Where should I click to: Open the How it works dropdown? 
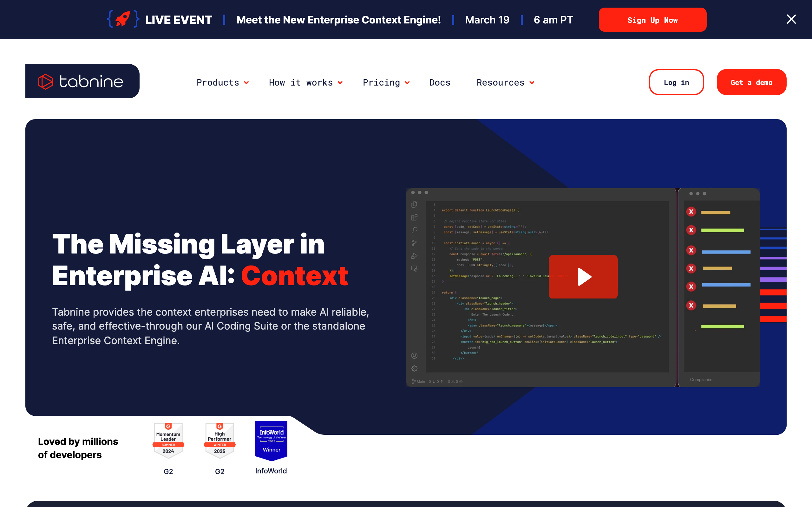(305, 82)
